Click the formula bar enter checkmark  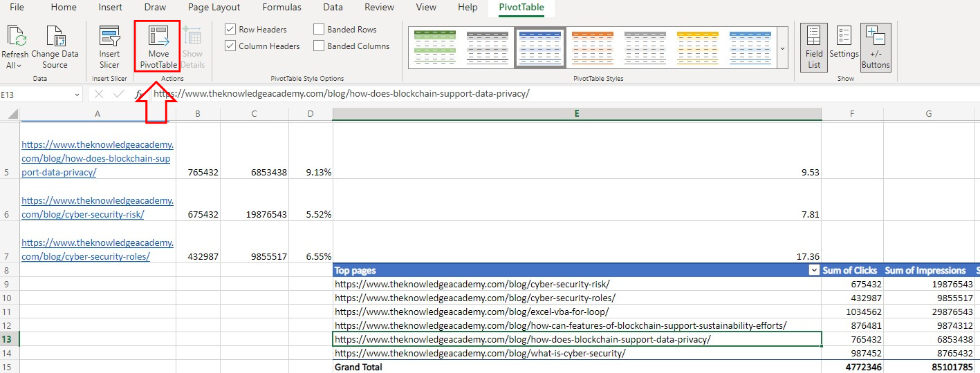click(x=119, y=94)
